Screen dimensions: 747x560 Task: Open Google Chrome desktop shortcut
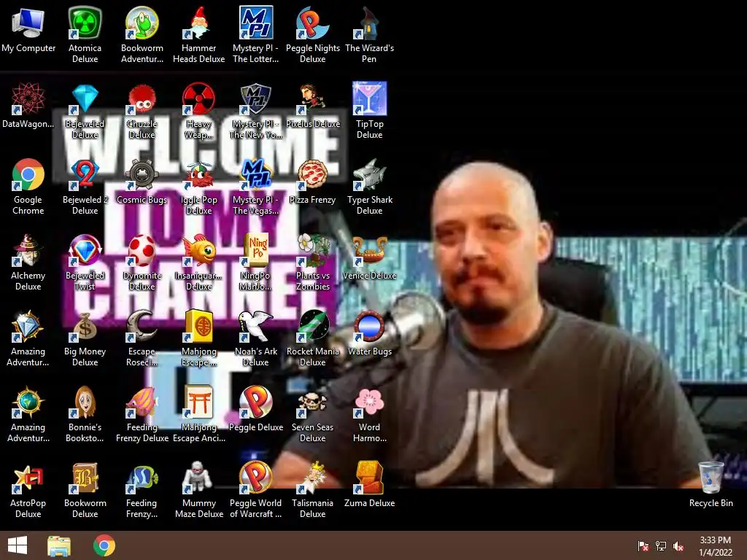(28, 186)
